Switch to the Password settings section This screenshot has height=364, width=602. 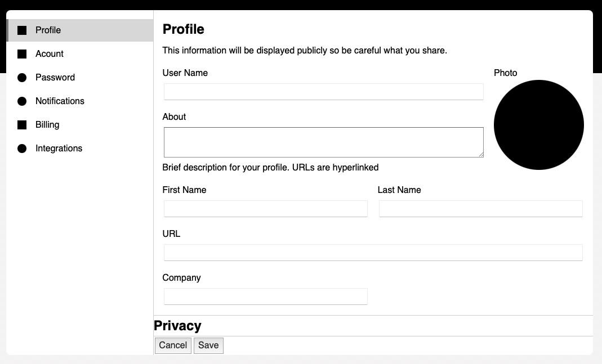(55, 77)
